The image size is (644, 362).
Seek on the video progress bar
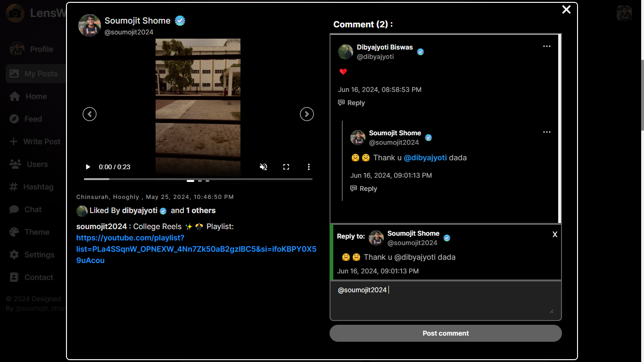tap(198, 179)
